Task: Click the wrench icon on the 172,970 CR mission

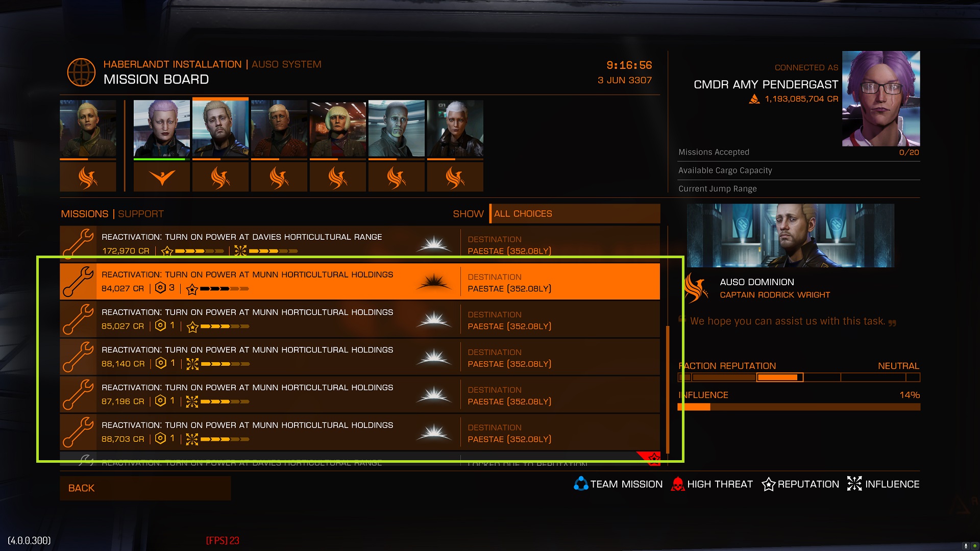Action: (78, 243)
